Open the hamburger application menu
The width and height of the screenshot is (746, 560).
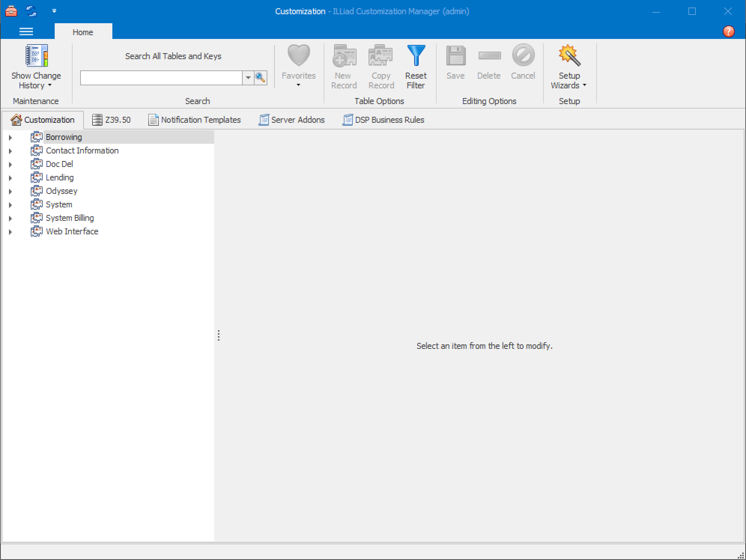[26, 32]
